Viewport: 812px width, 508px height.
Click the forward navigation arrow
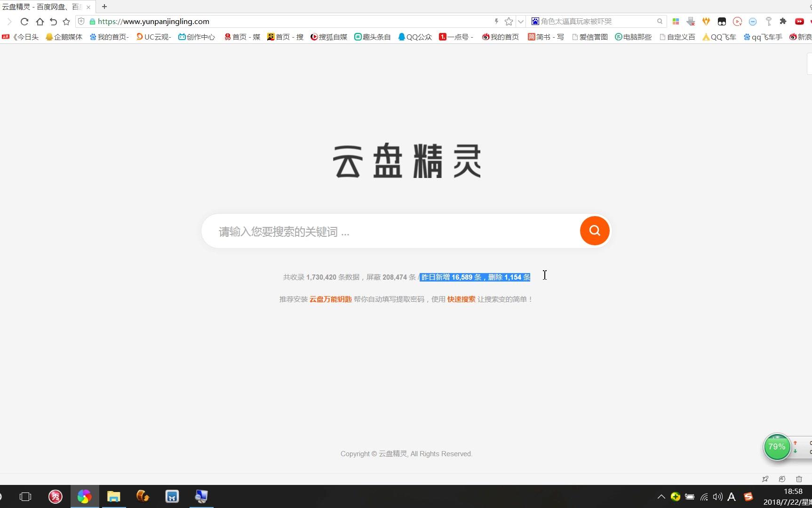[9, 21]
